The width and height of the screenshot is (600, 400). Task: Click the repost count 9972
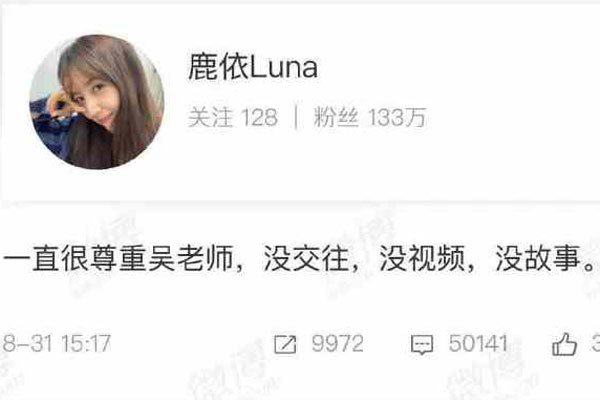pos(338,343)
